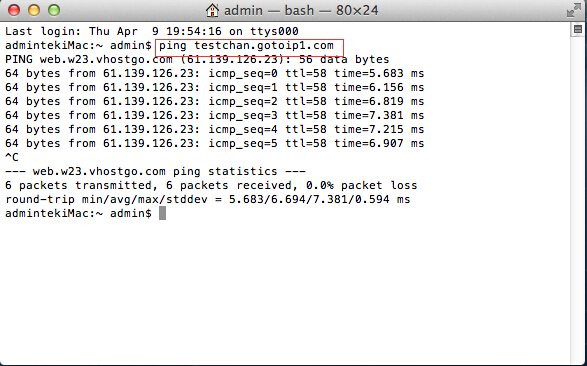This screenshot has height=366, width=587.
Task: Click the 'admin — bash — 80×24' window title
Action: pos(301,10)
